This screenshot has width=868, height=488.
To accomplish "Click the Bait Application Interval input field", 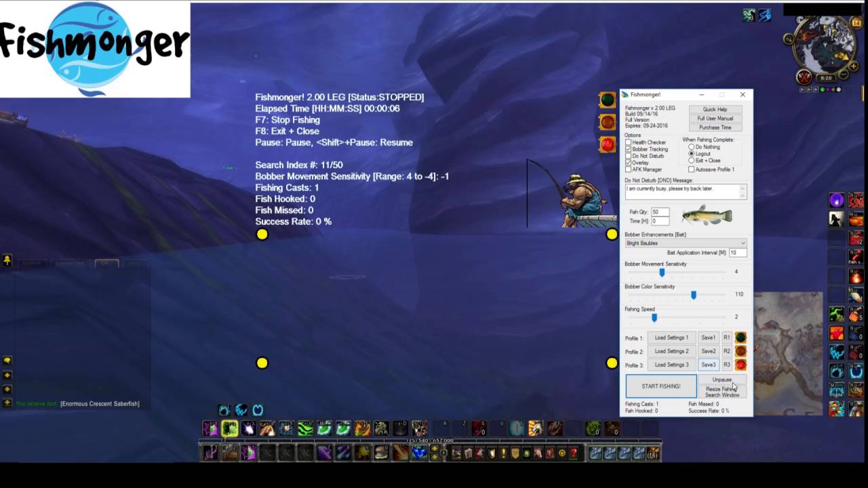I will click(738, 253).
